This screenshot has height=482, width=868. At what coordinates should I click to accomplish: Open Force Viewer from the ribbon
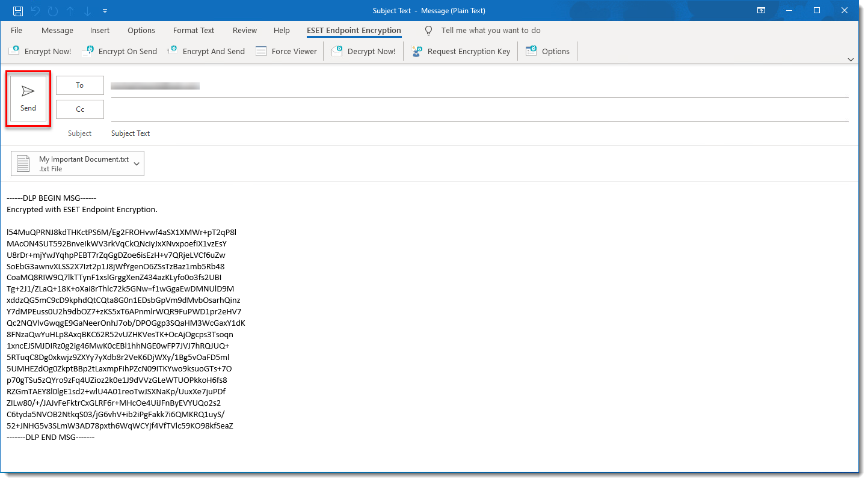[261, 50]
